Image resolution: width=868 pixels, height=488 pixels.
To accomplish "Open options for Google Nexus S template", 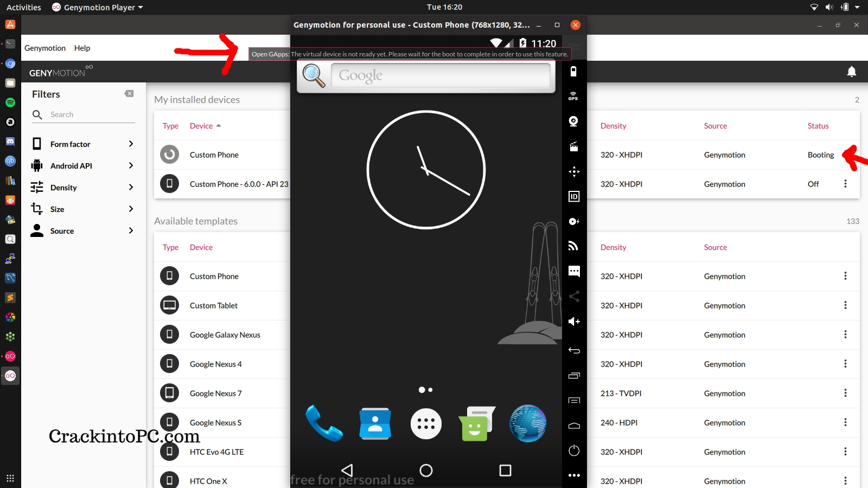I will pyautogui.click(x=845, y=422).
